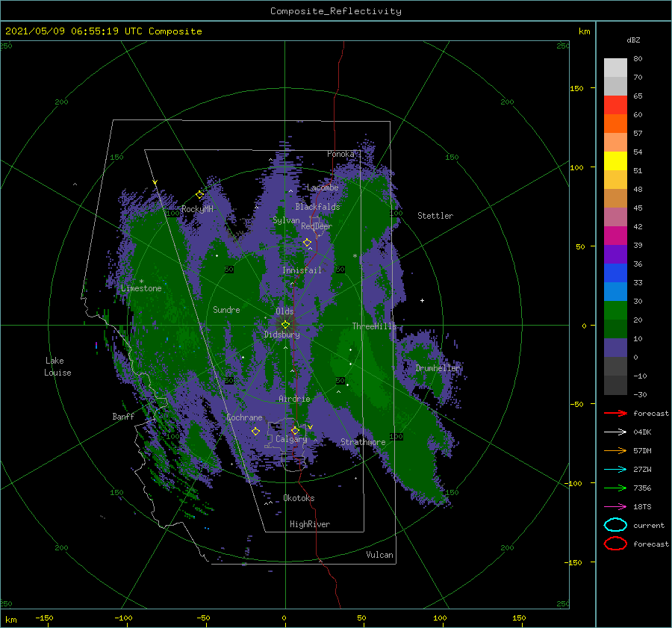Pick the purple 39 dBZ swatch
The height and width of the screenshot is (628, 672).
click(x=615, y=254)
